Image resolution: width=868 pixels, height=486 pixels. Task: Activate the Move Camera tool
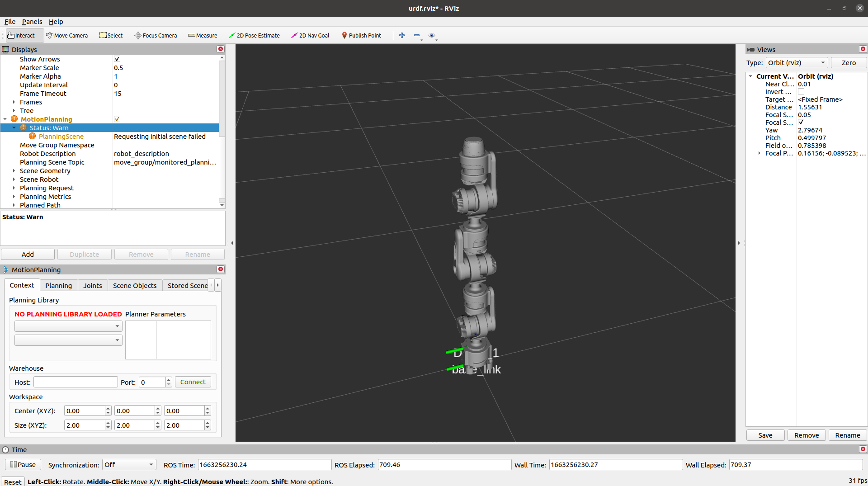pos(67,35)
